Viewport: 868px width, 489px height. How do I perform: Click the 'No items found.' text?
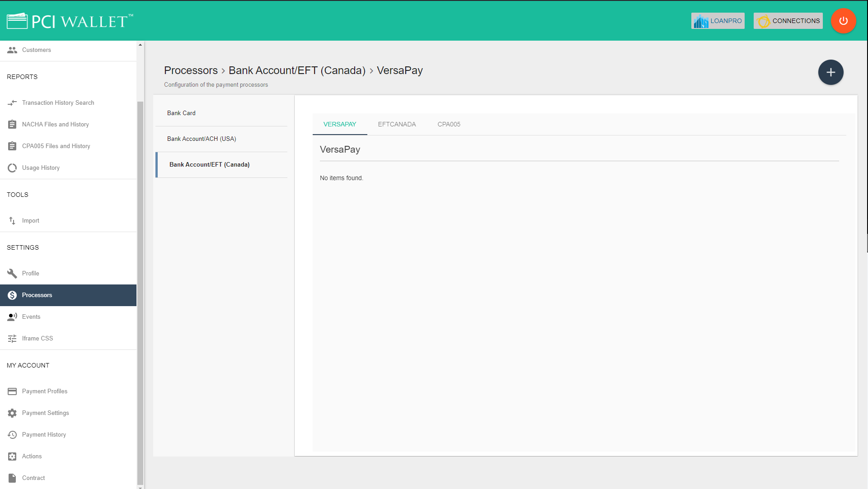[342, 178]
